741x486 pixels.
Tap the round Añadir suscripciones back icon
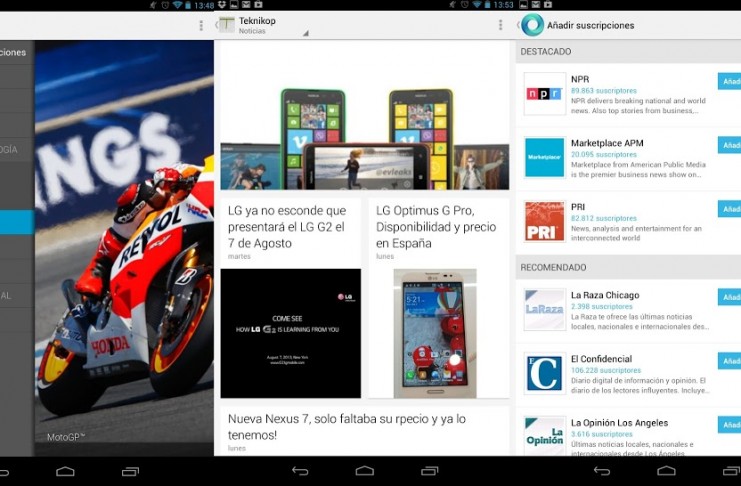coord(532,25)
